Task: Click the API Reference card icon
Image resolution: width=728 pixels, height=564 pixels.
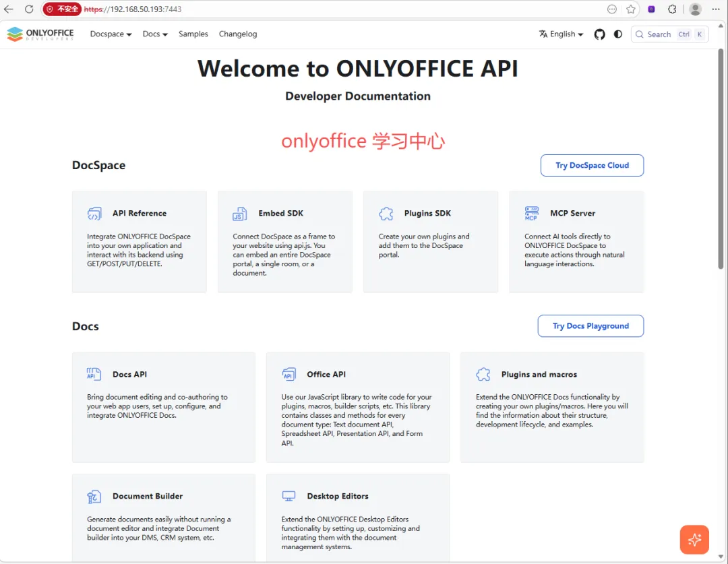Action: 94,214
